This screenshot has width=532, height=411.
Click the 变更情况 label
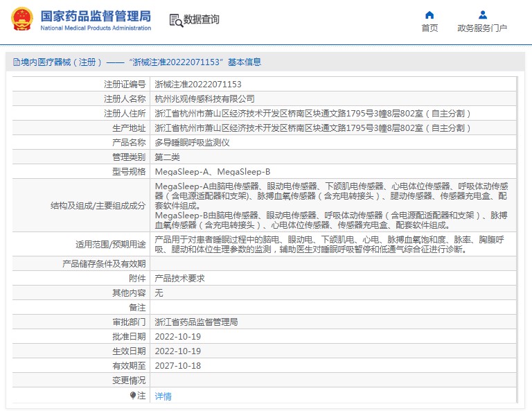tap(129, 381)
